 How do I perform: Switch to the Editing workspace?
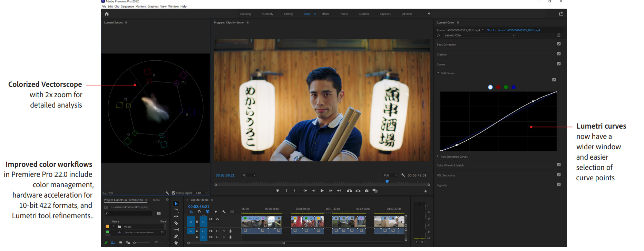coord(288,14)
